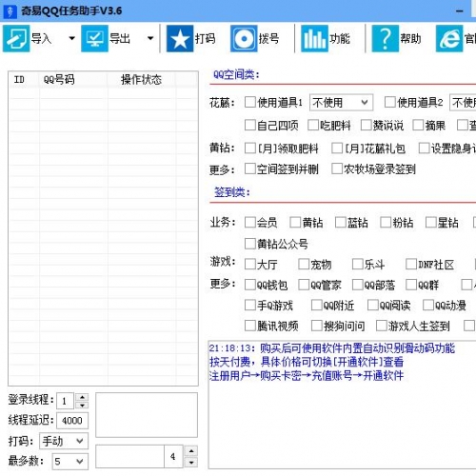Minimize the 奇易QQ任务助手 window
Image resolution: width=476 pixels, height=476 pixels.
coord(460,11)
